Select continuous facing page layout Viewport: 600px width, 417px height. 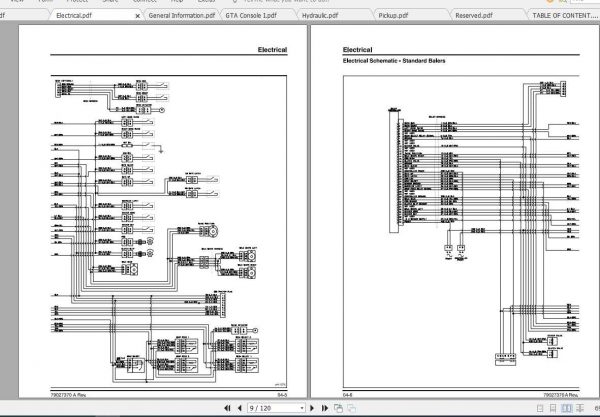(x=580, y=408)
